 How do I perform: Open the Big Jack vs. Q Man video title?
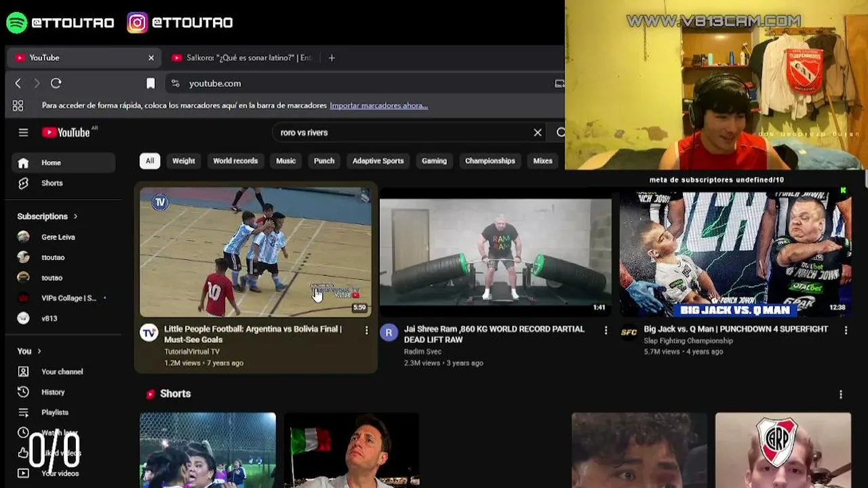coord(736,329)
